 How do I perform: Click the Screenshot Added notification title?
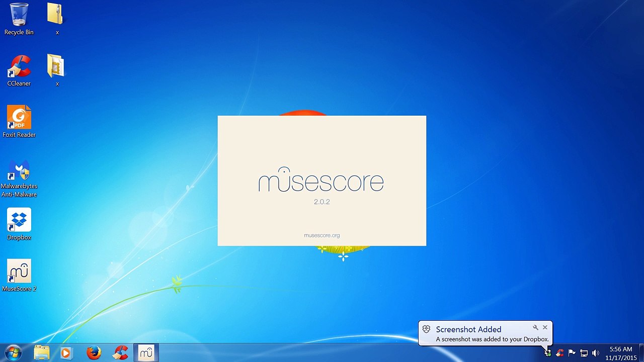point(468,329)
